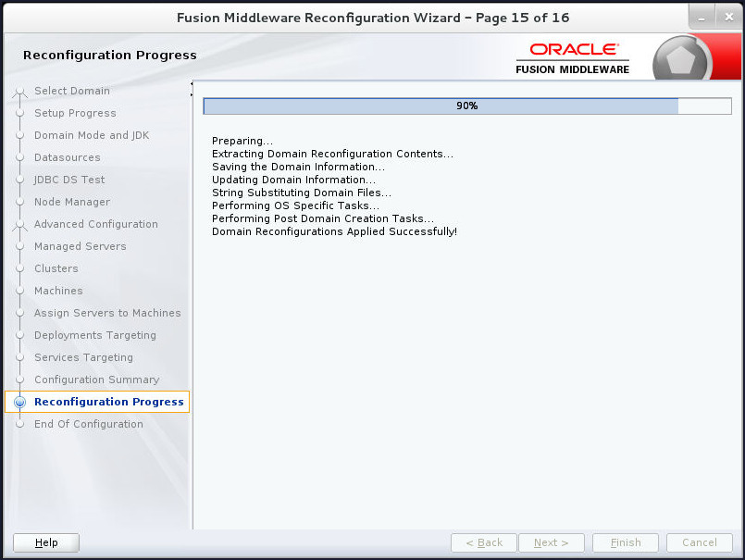The width and height of the screenshot is (745, 560).
Task: Click the Reconfiguration Progress page heading
Action: pyautogui.click(x=110, y=56)
